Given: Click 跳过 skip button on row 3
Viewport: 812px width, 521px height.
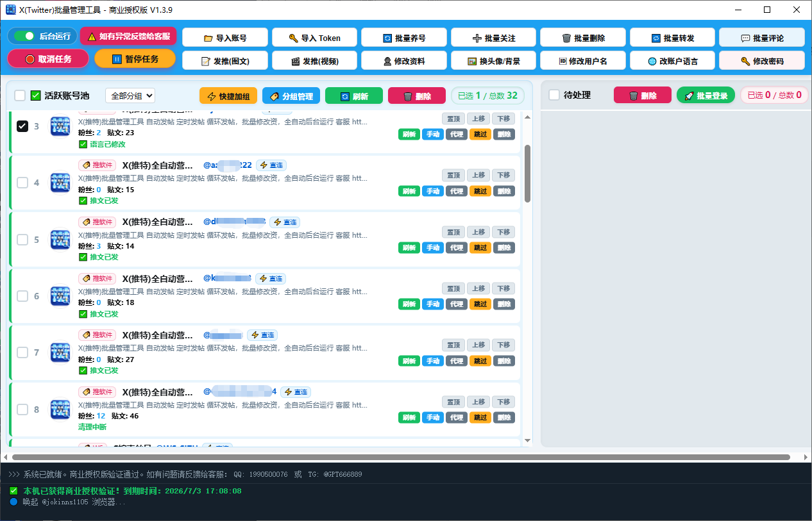Looking at the screenshot, I should point(480,135).
